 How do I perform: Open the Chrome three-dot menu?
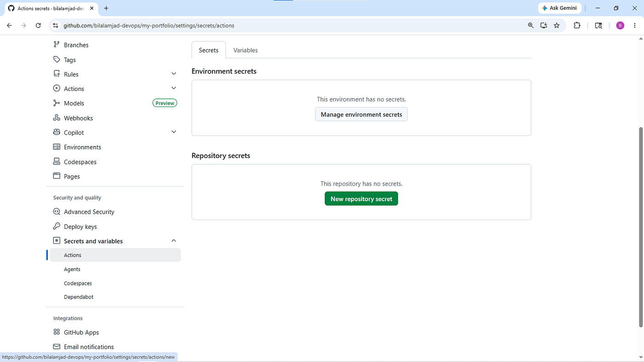[635, 26]
